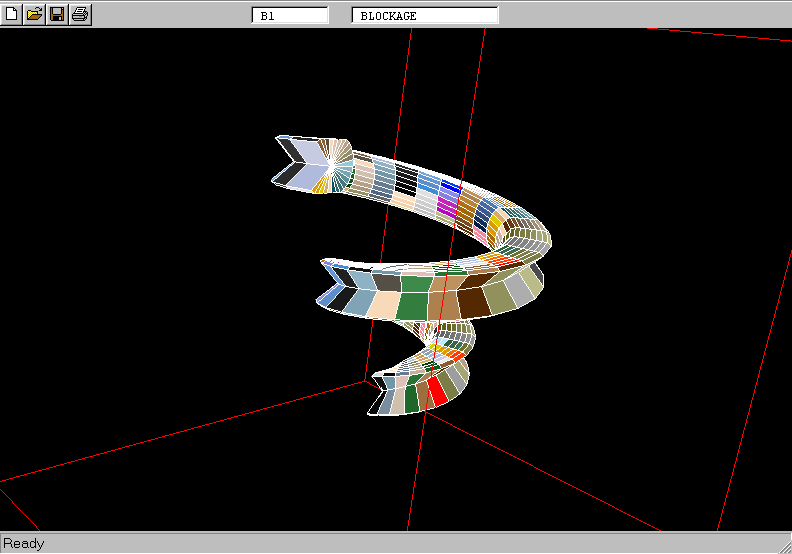792x554 pixels.
Task: Click the white radial hub on the top coil
Action: [x=335, y=159]
